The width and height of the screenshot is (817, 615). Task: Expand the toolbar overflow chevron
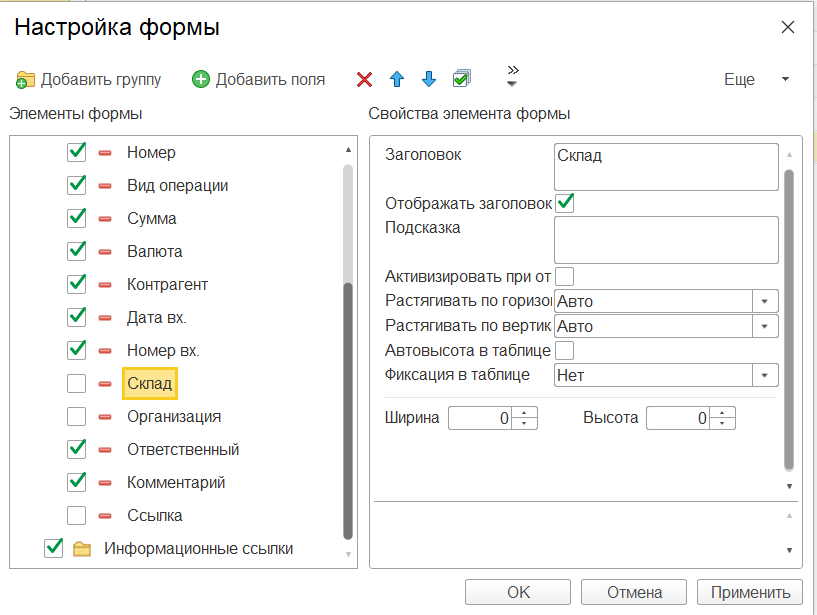pos(513,76)
